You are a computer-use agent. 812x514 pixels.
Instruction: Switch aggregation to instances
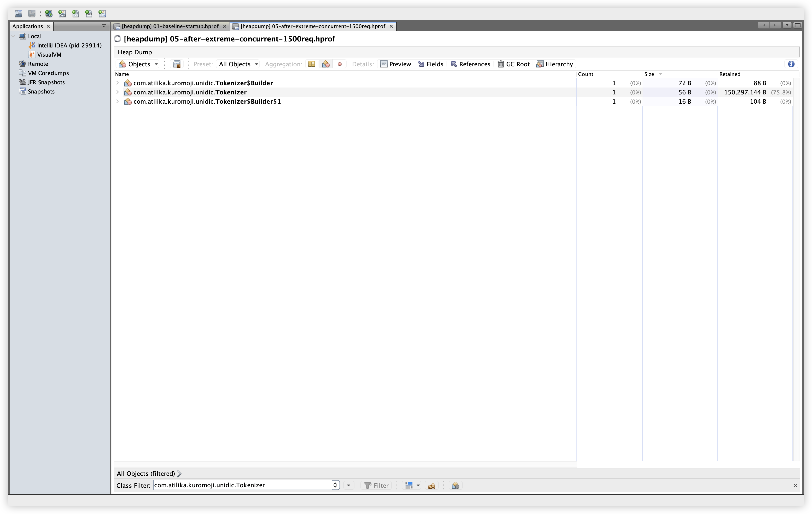339,64
